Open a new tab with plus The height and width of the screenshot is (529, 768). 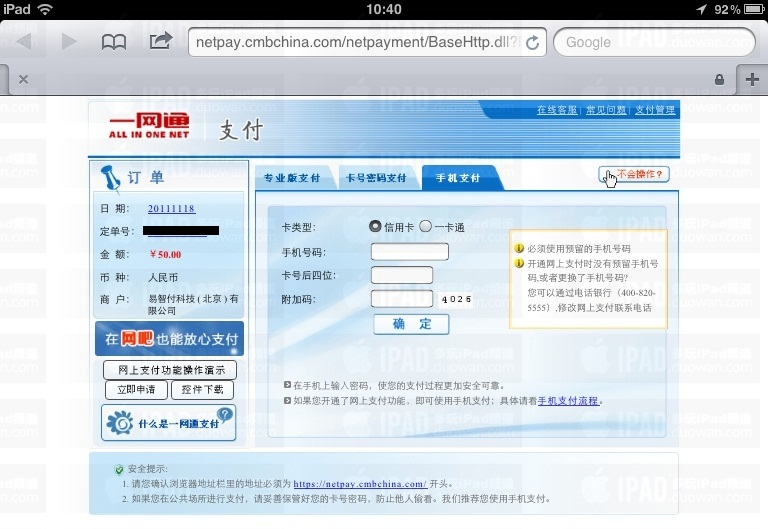coord(752,79)
